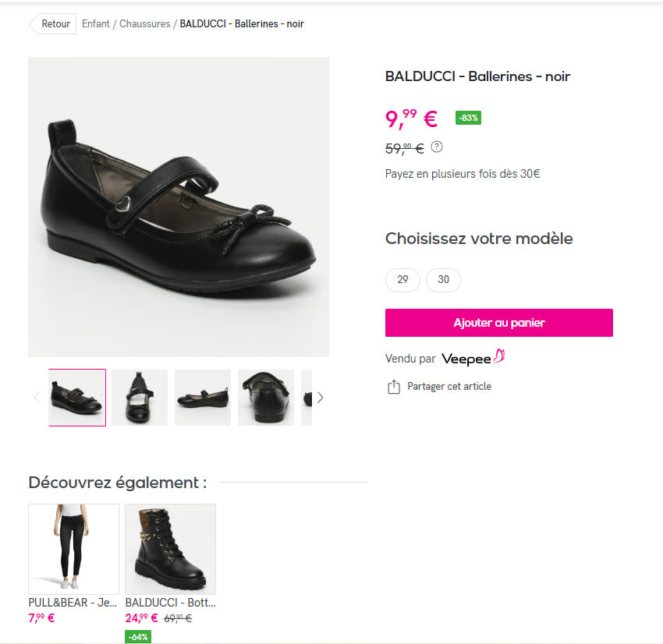Open the BALDUCCI boots suggestion
The height and width of the screenshot is (644, 663).
[170, 550]
